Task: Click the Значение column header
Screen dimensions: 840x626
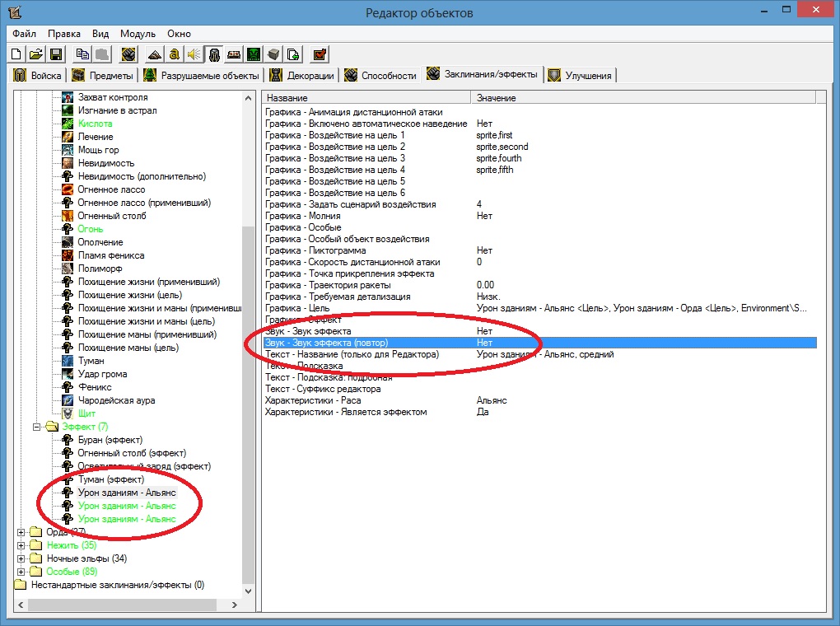Action: (643, 97)
